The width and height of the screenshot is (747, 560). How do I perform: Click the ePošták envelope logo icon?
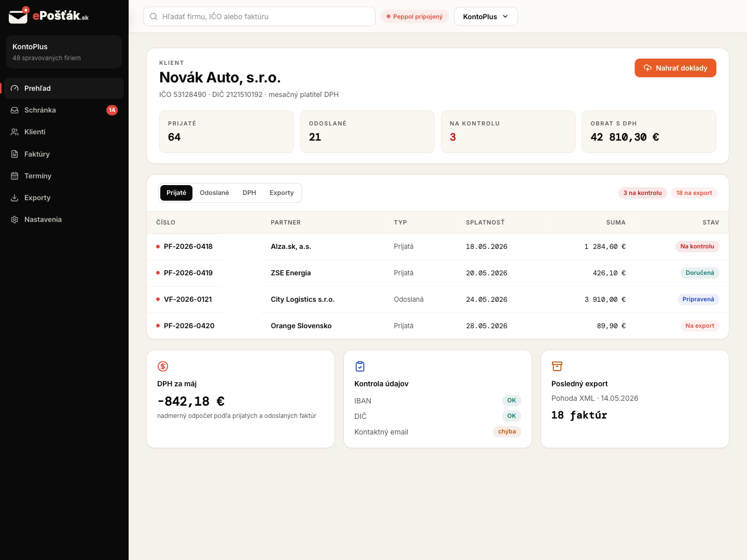(x=18, y=16)
